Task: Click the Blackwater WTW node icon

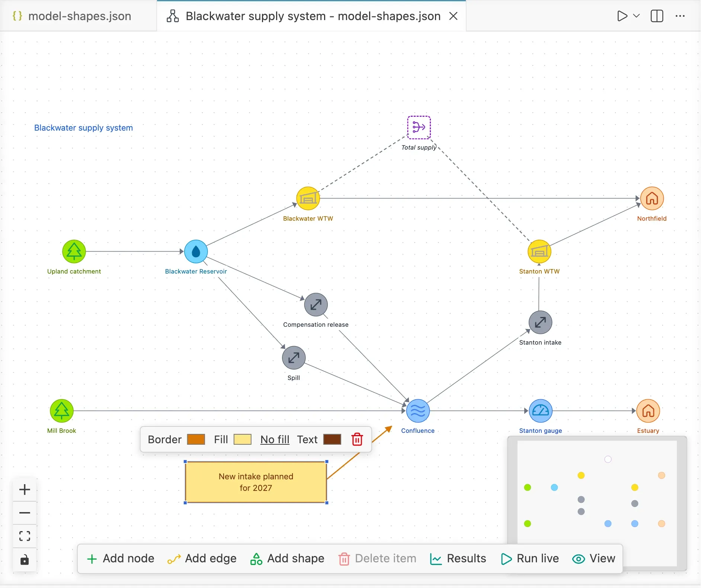Action: click(308, 198)
